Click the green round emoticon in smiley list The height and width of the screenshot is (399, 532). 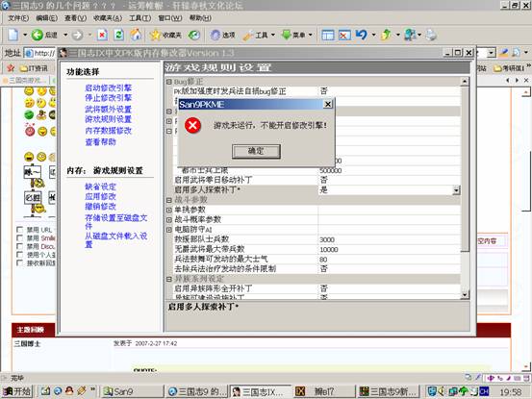tap(29, 114)
